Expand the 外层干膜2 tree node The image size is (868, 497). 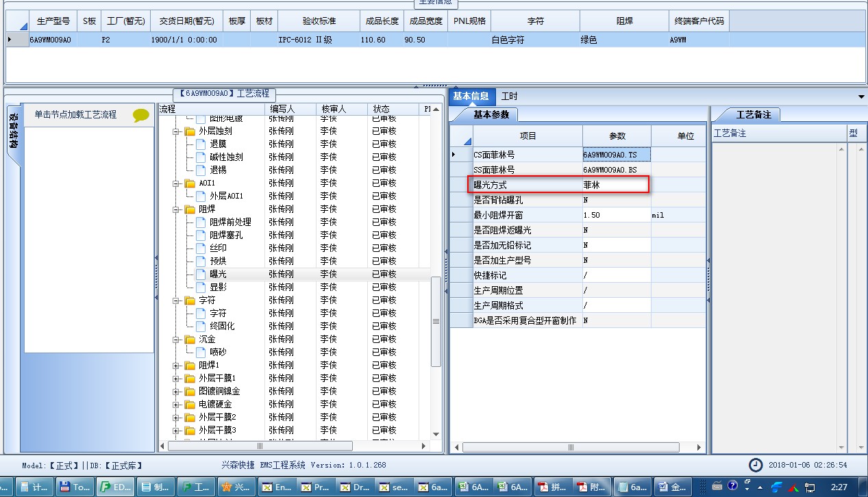176,417
